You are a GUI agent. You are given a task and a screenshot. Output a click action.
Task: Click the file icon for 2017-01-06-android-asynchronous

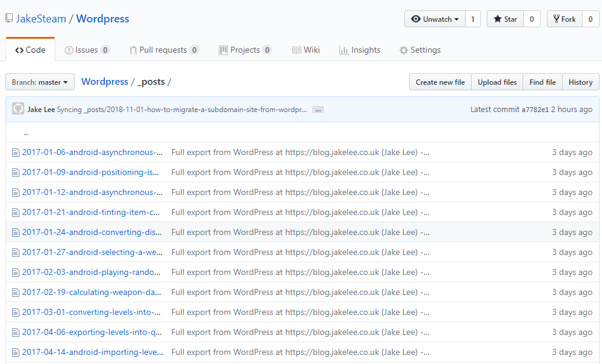click(15, 153)
